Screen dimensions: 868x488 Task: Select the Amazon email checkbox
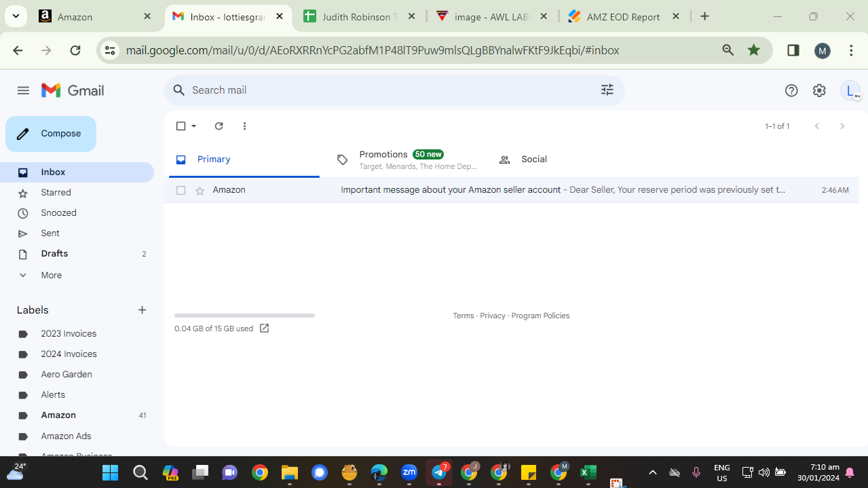(181, 190)
